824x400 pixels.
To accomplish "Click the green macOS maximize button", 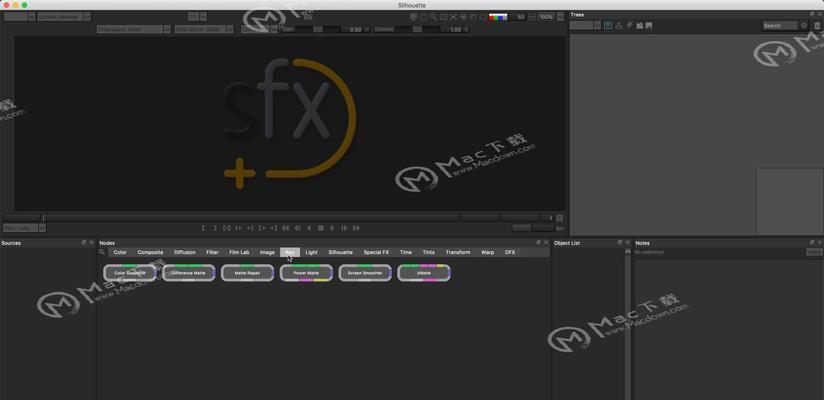I will [x=25, y=5].
